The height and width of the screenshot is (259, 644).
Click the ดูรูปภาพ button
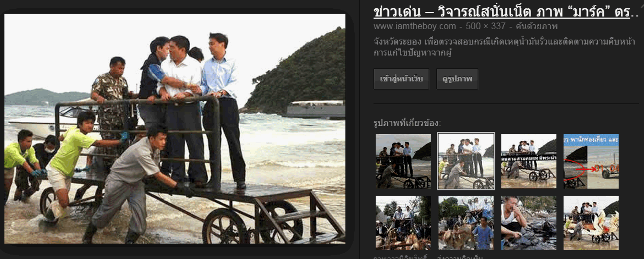click(x=457, y=79)
